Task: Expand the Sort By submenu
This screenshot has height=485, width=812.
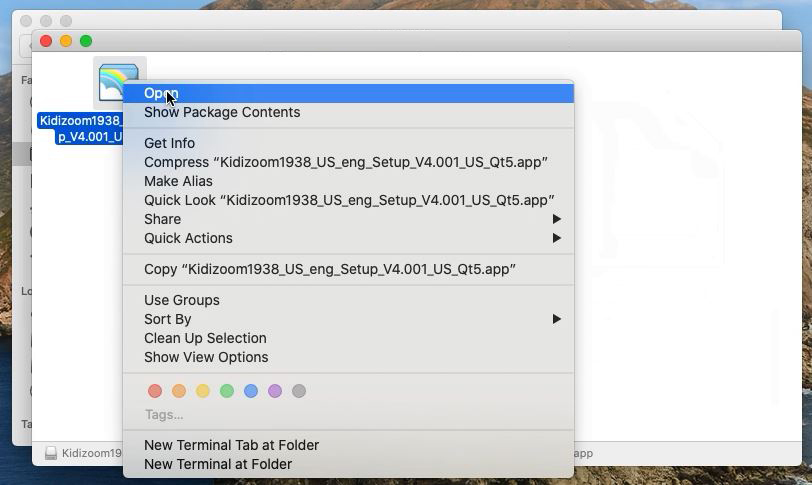Action: click(167, 319)
